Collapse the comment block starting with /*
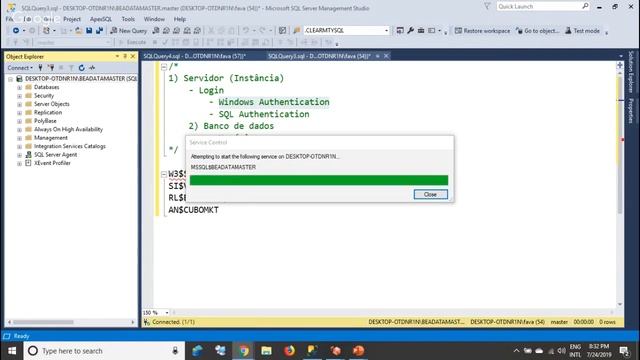This screenshot has height=360, width=640. 164,67
